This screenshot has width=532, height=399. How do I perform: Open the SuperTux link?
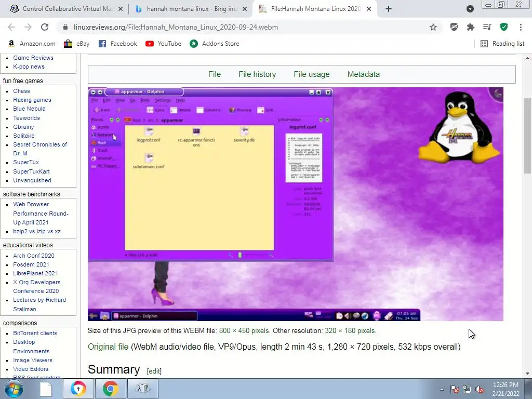(26, 162)
